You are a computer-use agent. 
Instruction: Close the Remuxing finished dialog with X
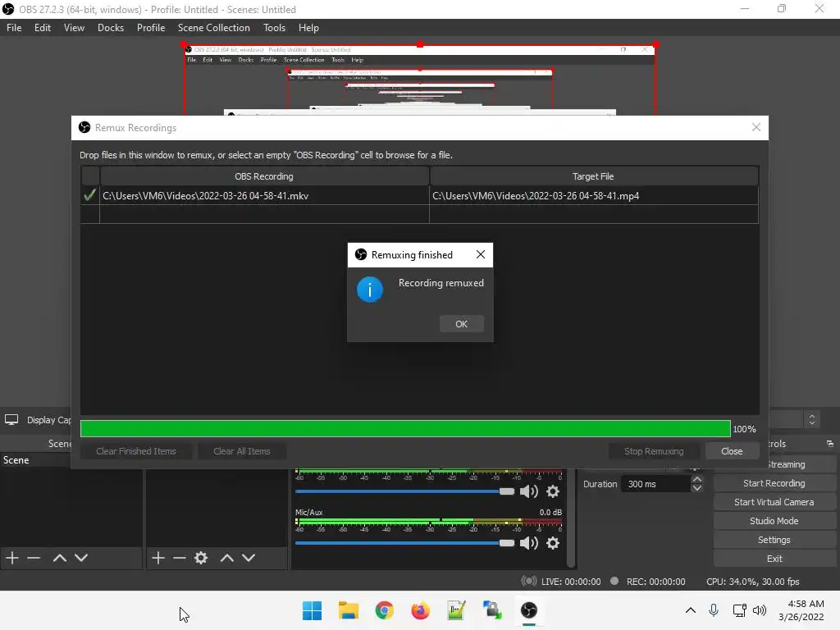(481, 254)
